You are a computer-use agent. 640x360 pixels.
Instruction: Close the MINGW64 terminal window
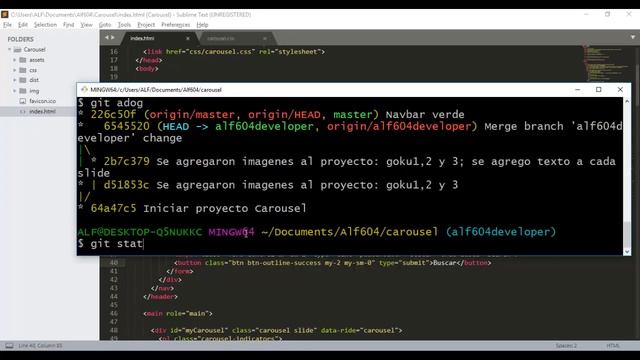pos(620,90)
